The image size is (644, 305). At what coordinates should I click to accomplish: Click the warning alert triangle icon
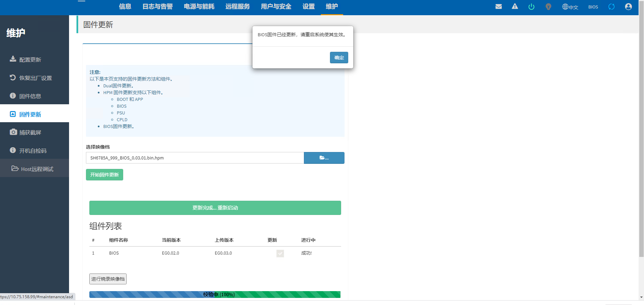(x=515, y=6)
